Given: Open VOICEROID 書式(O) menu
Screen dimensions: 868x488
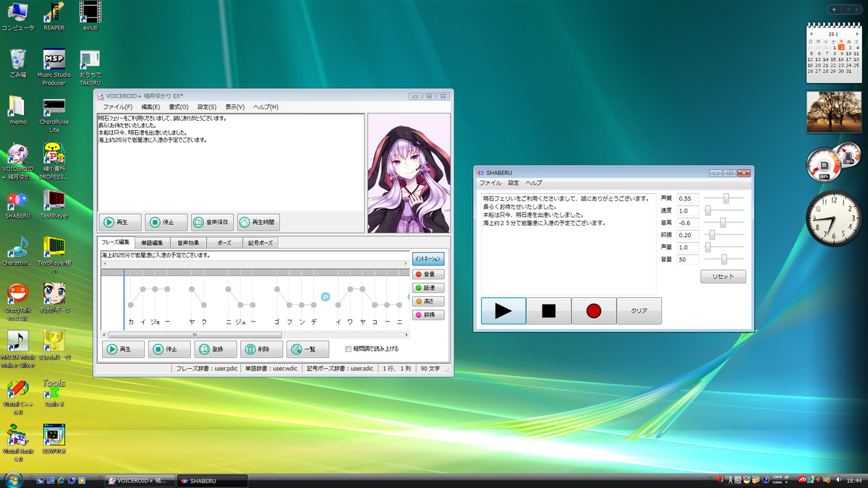Looking at the screenshot, I should (179, 107).
